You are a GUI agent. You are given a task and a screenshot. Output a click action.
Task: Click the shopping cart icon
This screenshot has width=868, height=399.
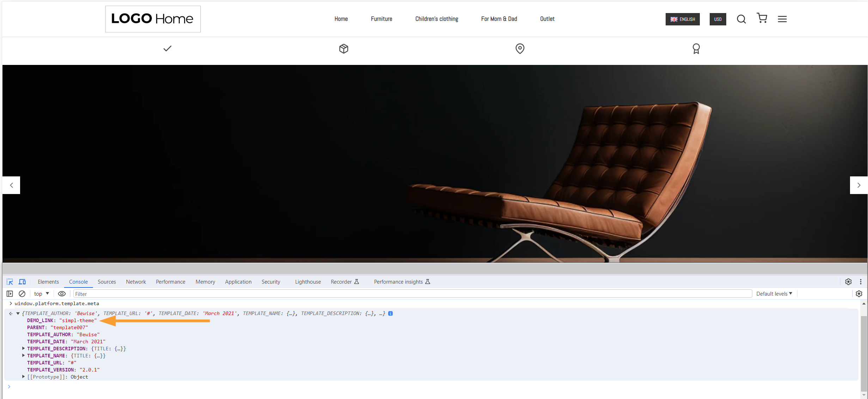tap(763, 19)
